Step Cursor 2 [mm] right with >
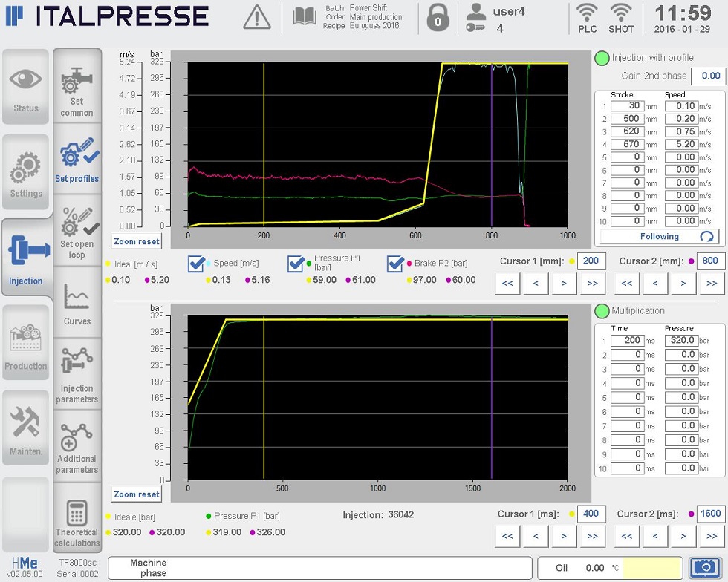Screen dimensions: 728x582 pos(683,283)
